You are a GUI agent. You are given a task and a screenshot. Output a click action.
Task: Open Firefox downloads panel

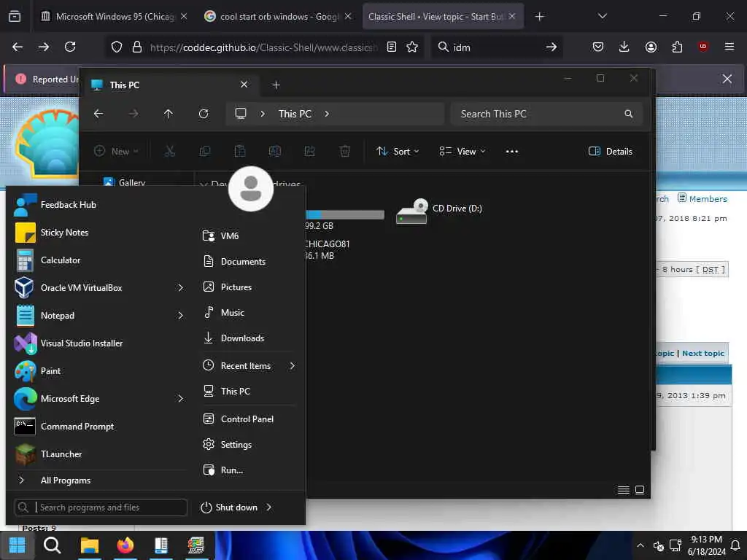tap(624, 47)
